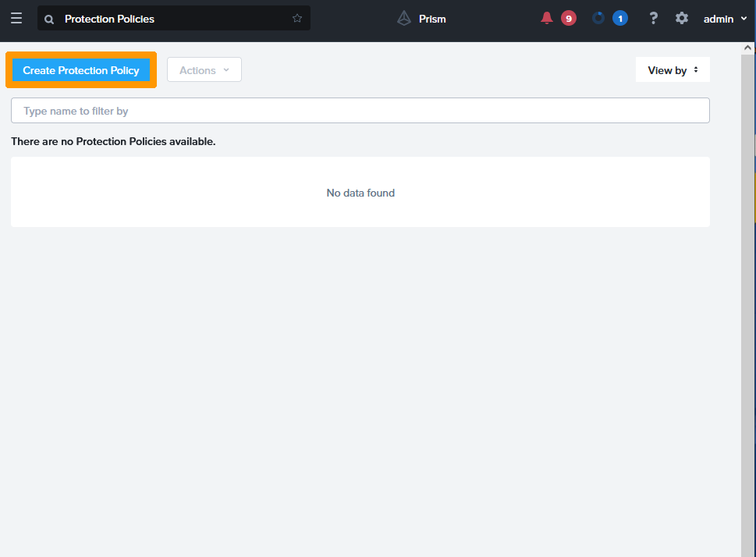Expand the View by selector
Screen dimensions: 756x557
673,70
